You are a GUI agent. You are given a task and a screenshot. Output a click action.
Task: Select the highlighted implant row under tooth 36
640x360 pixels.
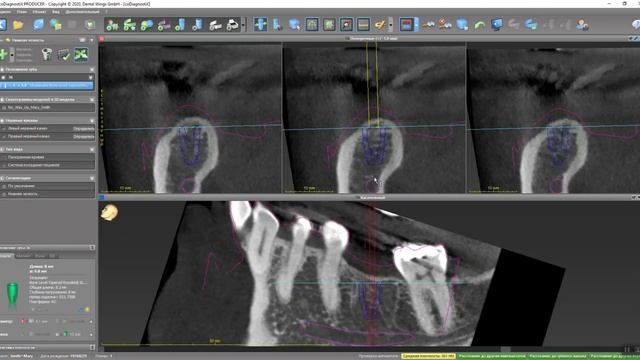[x=47, y=86]
